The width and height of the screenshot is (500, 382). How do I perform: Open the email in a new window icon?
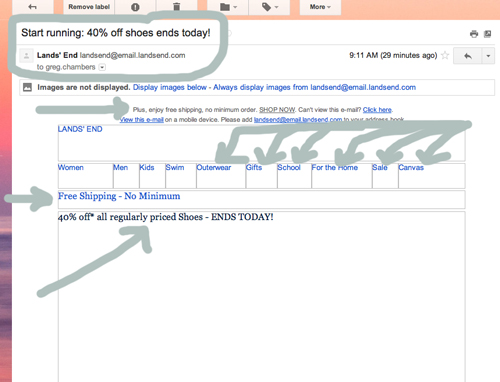coord(487,34)
